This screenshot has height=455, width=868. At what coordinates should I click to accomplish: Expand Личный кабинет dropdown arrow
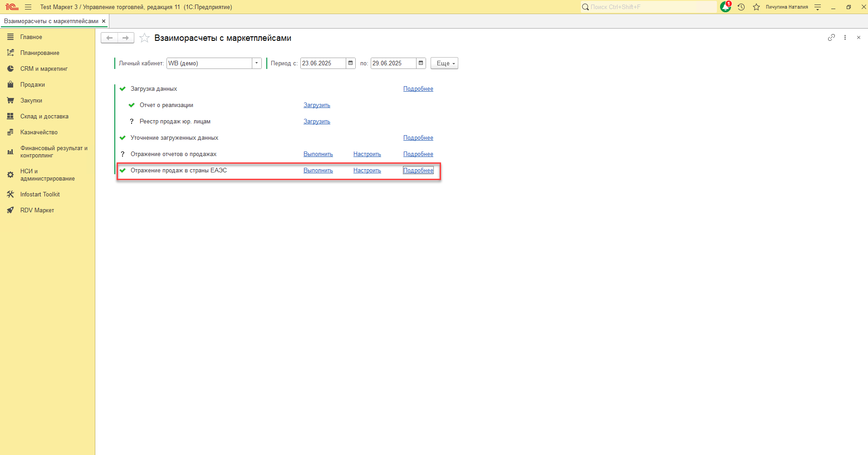pyautogui.click(x=257, y=63)
